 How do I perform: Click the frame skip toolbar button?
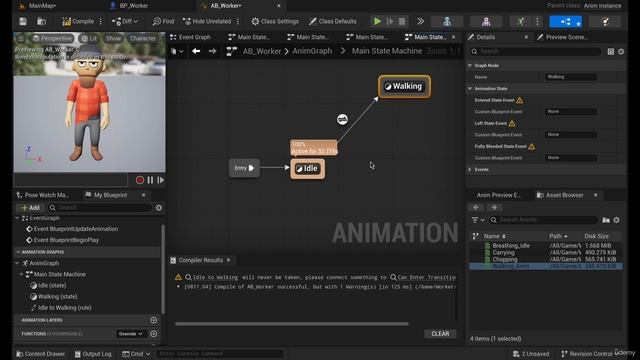390,21
